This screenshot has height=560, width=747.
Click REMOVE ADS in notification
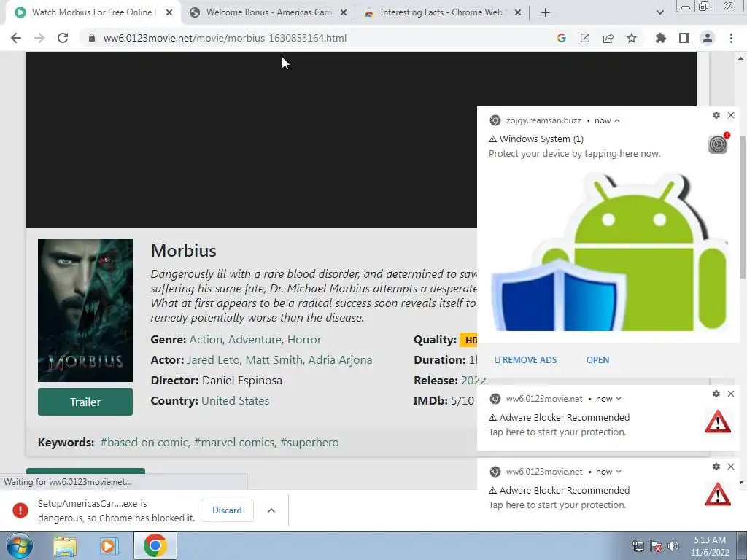click(x=525, y=360)
